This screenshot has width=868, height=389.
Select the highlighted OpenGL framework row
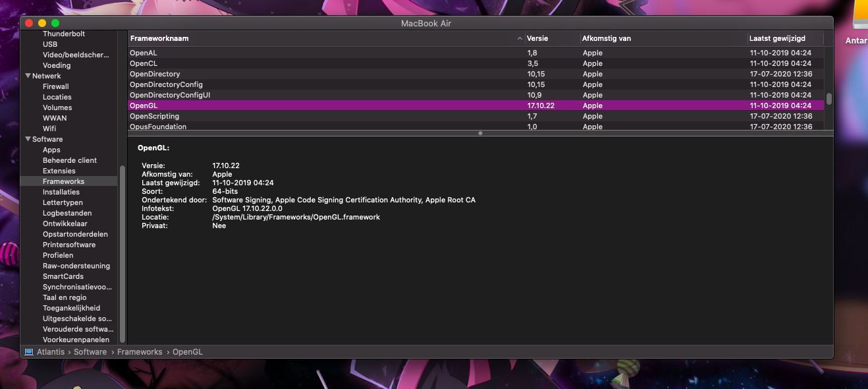[x=475, y=105]
